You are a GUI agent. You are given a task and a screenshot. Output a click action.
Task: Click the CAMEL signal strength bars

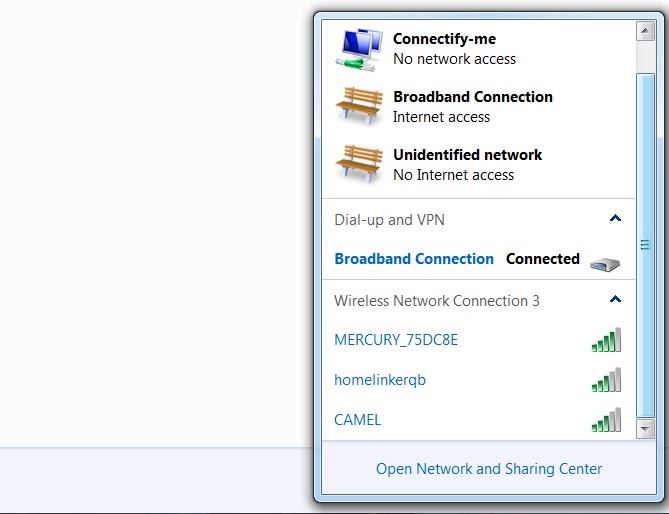[x=605, y=420]
